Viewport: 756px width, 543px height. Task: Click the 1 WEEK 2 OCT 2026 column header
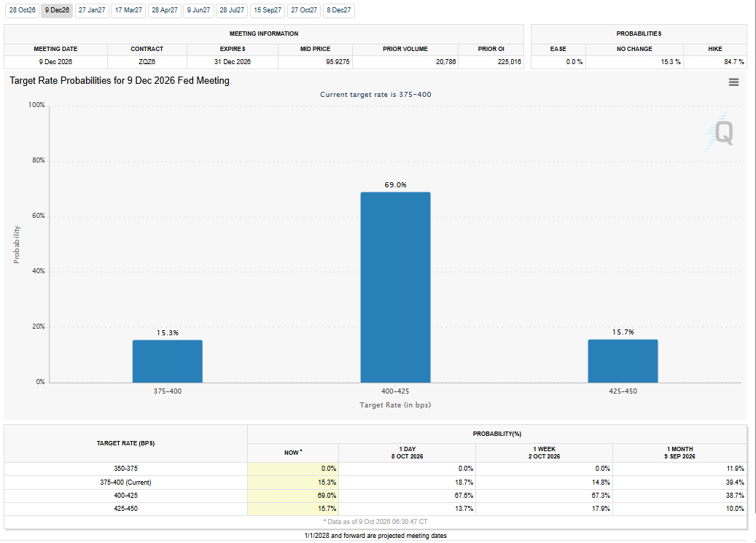[544, 453]
